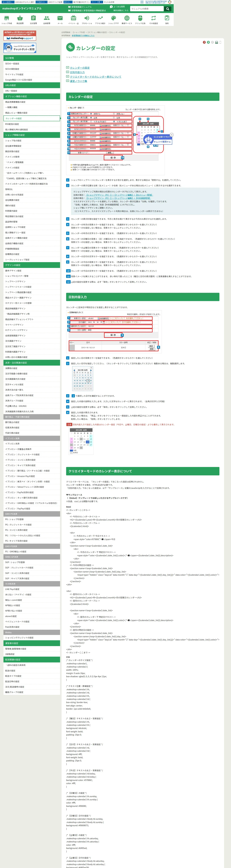
Task: Open 商品レビュー機能の設定 sidebar item
Action: [32, 113]
